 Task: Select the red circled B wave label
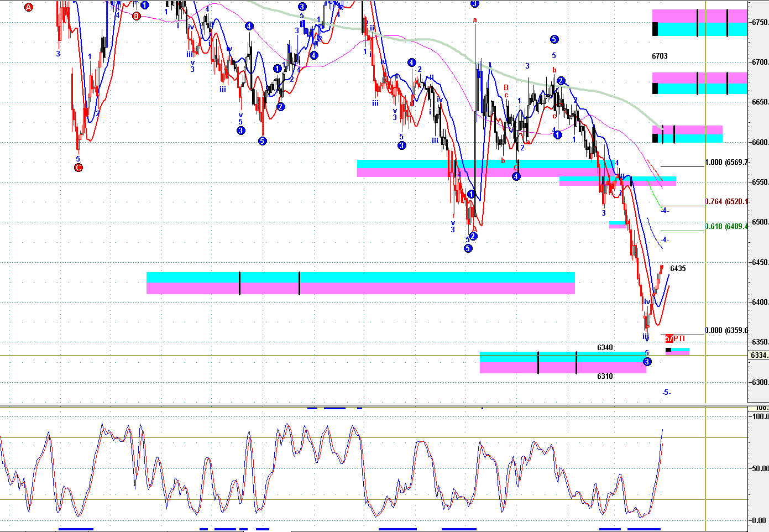point(136,16)
